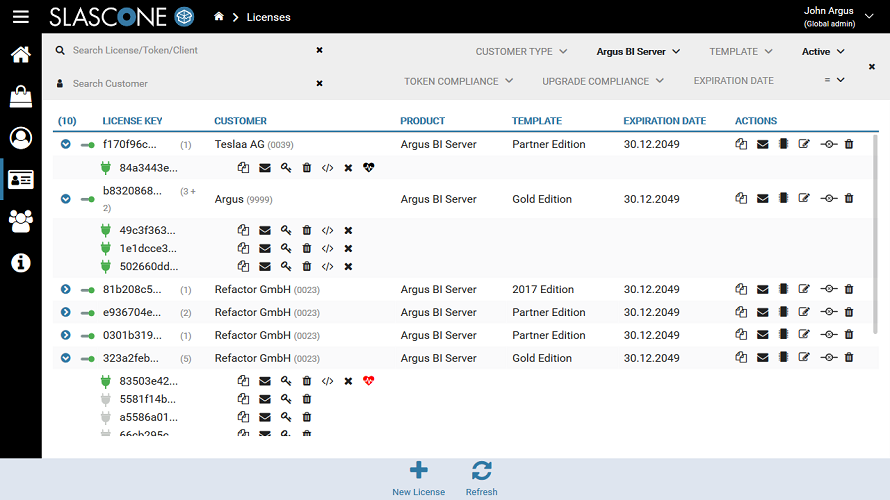The image size is (890, 500).
Task: Click the New License button
Action: 419,478
